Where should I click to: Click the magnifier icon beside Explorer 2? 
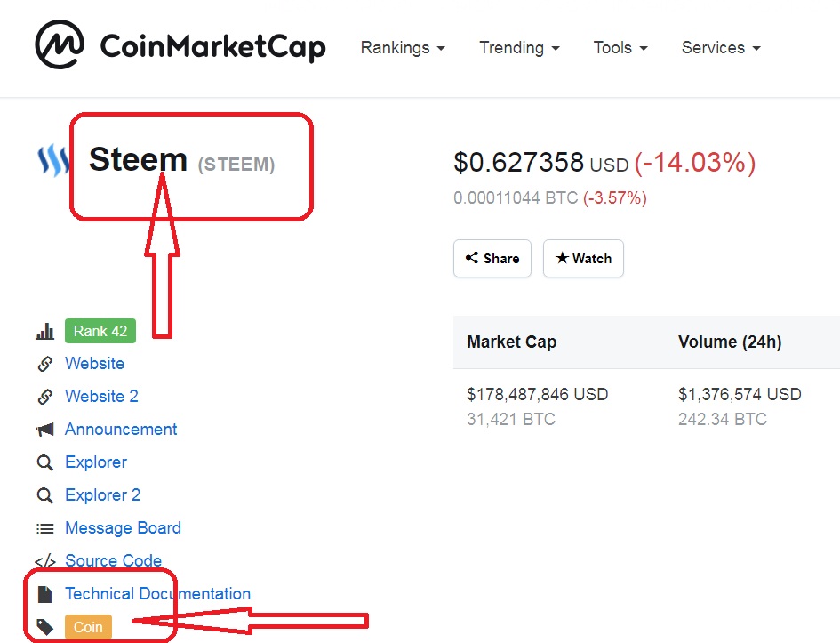[45, 495]
